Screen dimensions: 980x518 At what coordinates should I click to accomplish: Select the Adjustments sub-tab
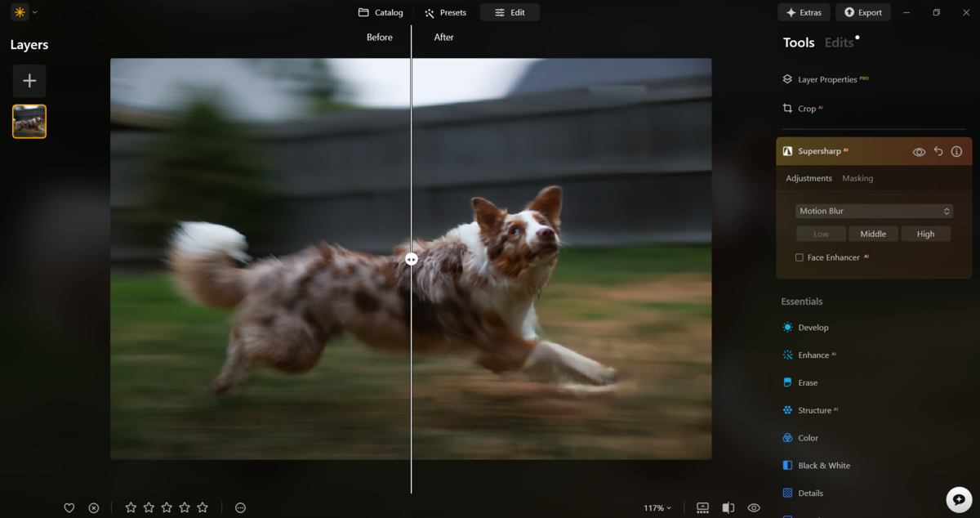point(808,178)
